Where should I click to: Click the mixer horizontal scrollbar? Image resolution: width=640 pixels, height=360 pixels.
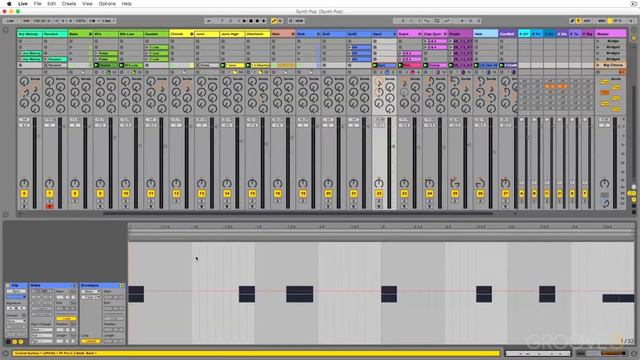(298, 213)
